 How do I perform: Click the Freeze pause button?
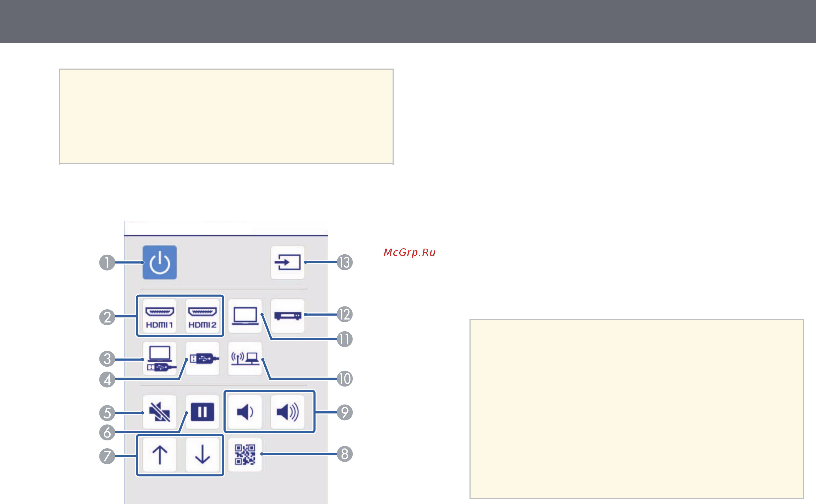click(202, 412)
